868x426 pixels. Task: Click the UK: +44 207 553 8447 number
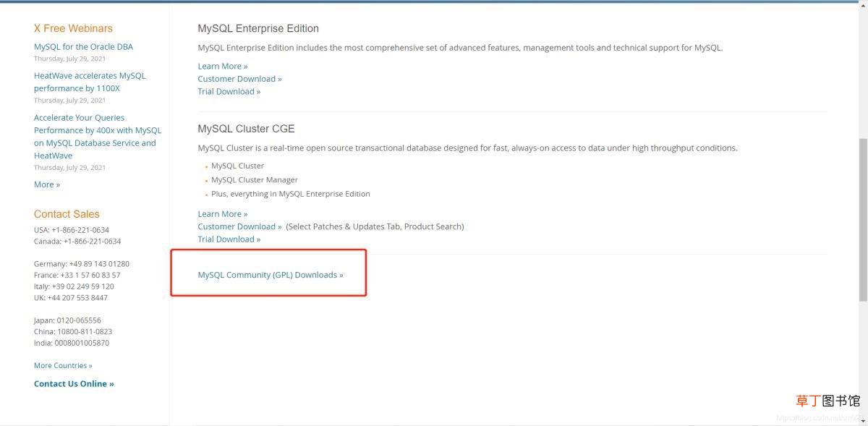71,298
